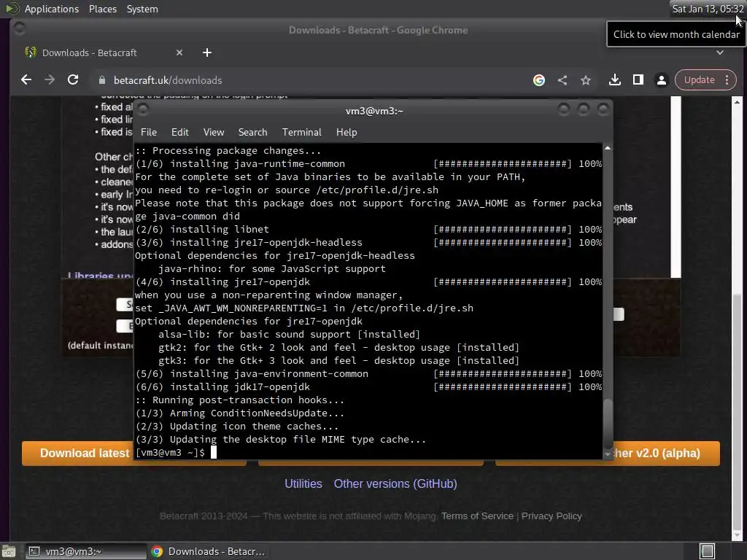The width and height of the screenshot is (747, 560).
Task: Click page scrollbar up arrow in Chrome
Action: click(x=737, y=101)
